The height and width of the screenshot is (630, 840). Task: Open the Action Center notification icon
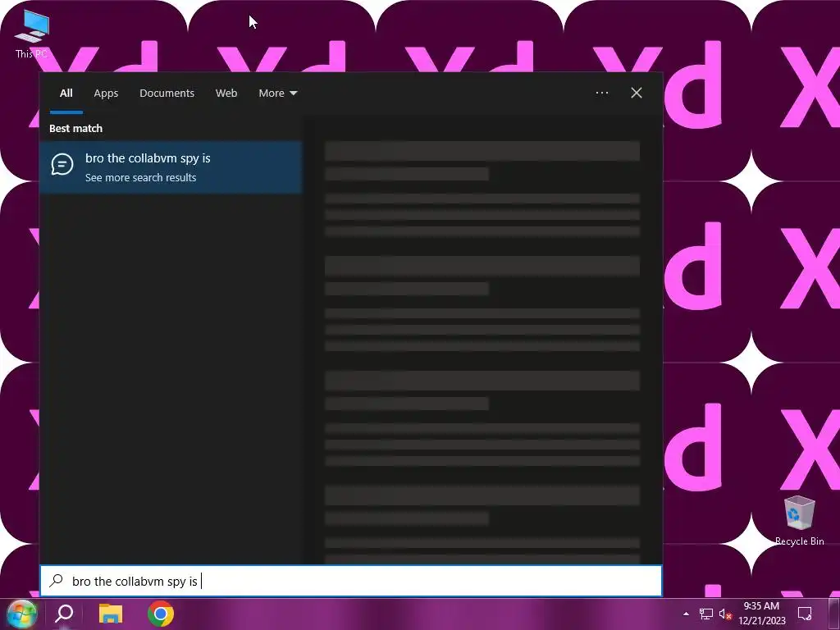click(x=805, y=614)
